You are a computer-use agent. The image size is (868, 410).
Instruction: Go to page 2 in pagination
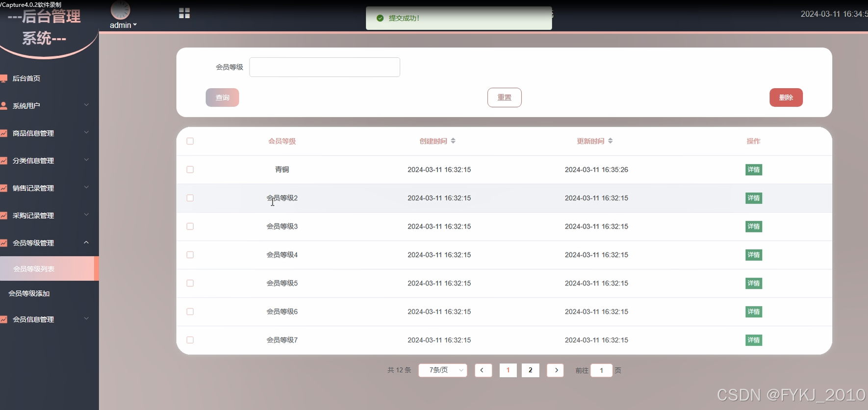pos(530,370)
